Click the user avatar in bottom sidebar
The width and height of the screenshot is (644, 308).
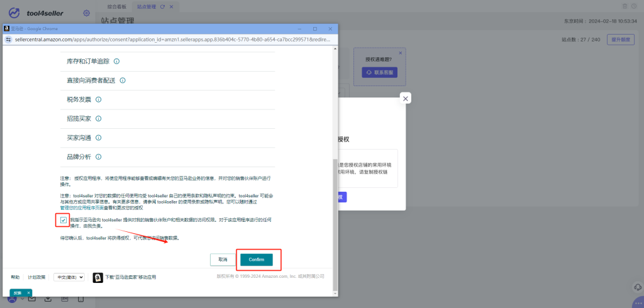pos(12,299)
